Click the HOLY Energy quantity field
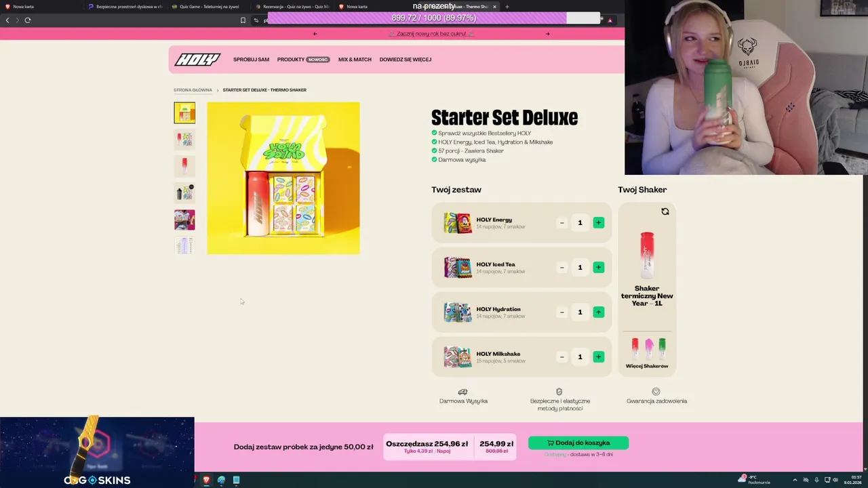The width and height of the screenshot is (868, 488). point(580,222)
